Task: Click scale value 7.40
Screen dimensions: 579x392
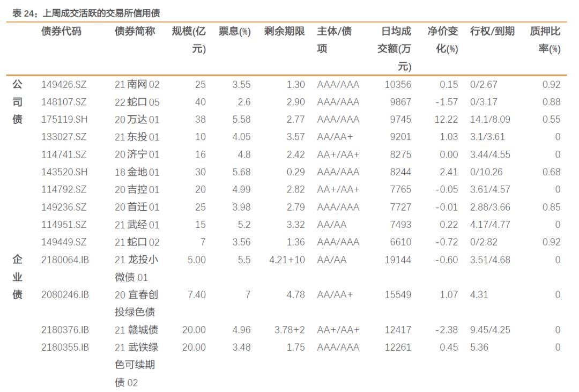Action: 196,294
